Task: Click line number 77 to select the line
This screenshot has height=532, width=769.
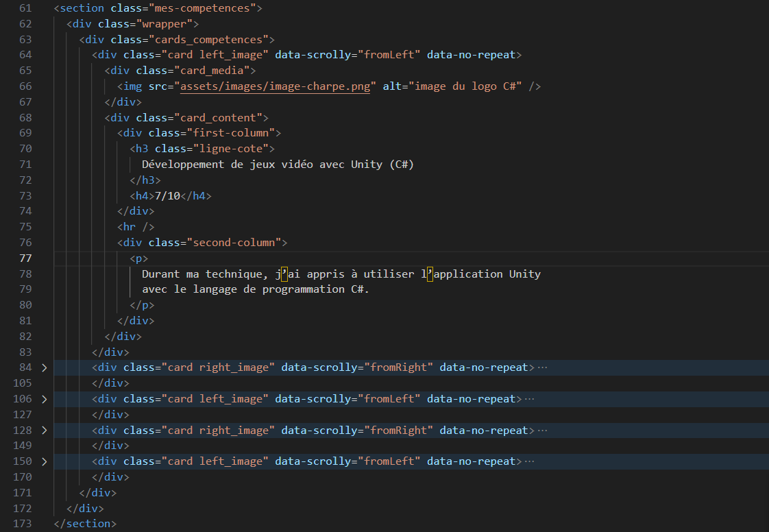Action: pyautogui.click(x=25, y=257)
